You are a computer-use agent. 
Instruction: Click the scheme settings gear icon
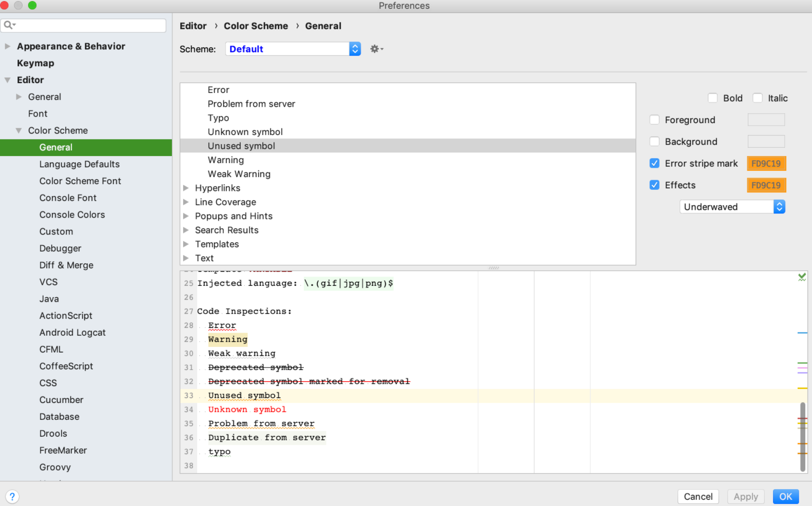pos(376,49)
